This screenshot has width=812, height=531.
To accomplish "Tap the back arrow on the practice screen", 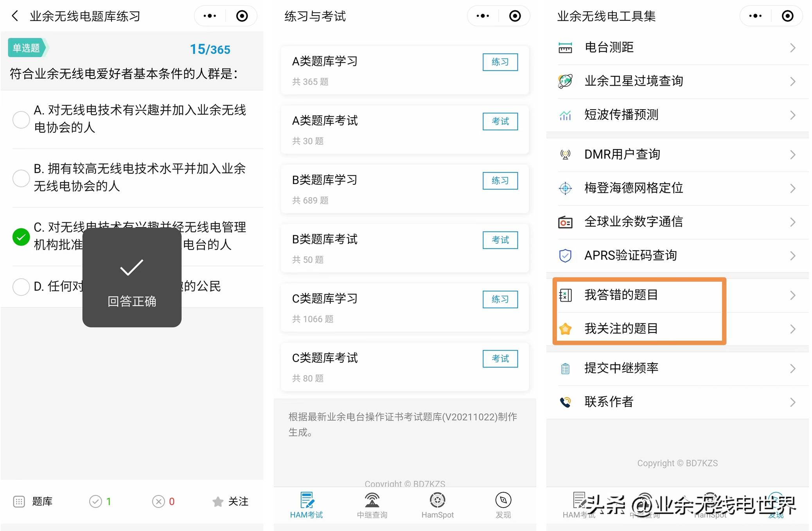I will pyautogui.click(x=14, y=16).
